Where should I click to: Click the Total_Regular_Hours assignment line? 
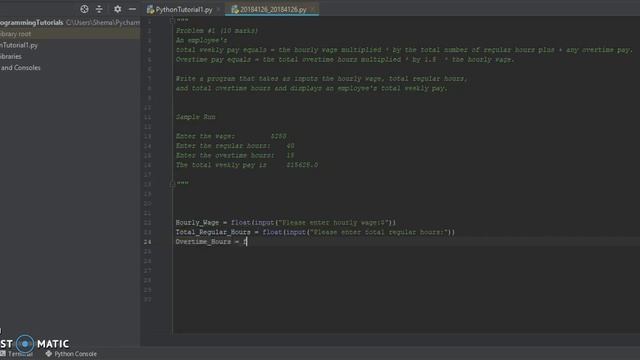315,232
